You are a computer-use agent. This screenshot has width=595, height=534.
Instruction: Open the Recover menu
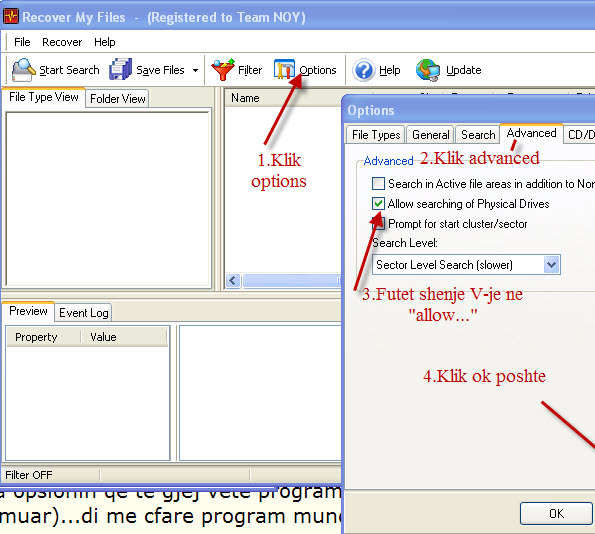pyautogui.click(x=62, y=42)
